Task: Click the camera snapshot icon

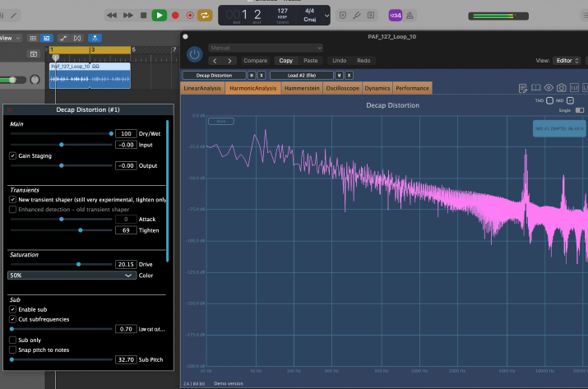Action: [x=562, y=88]
